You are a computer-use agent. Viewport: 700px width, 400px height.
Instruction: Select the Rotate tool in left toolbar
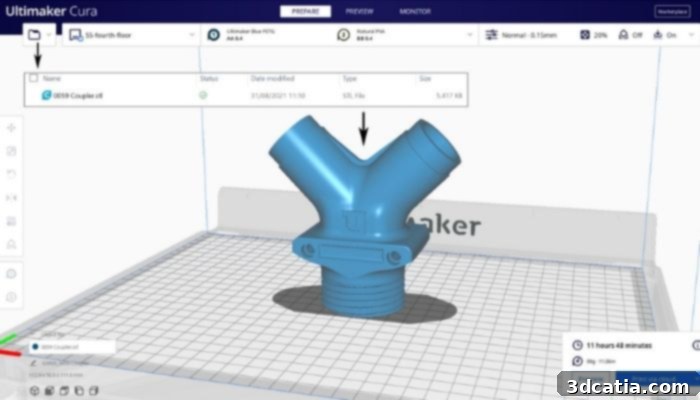pos(11,174)
